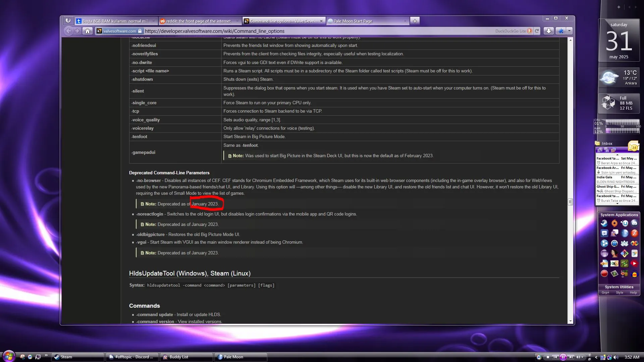The image size is (644, 362).
Task: Click the weather gadget showing Ankara 13°C
Action: (619, 78)
